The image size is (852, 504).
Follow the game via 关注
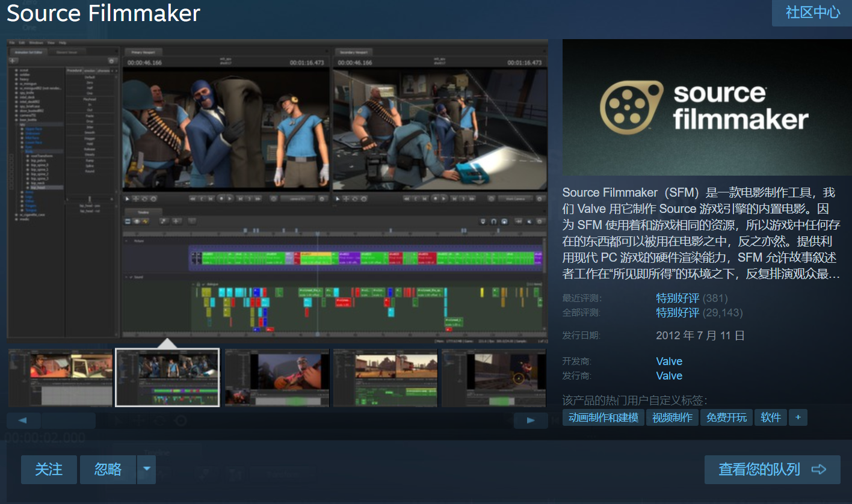(x=48, y=470)
